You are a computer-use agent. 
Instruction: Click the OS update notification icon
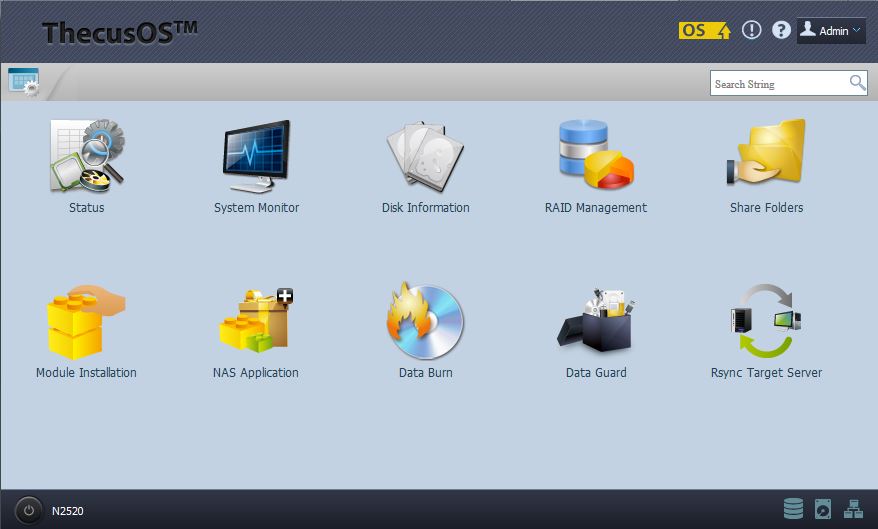(x=704, y=30)
